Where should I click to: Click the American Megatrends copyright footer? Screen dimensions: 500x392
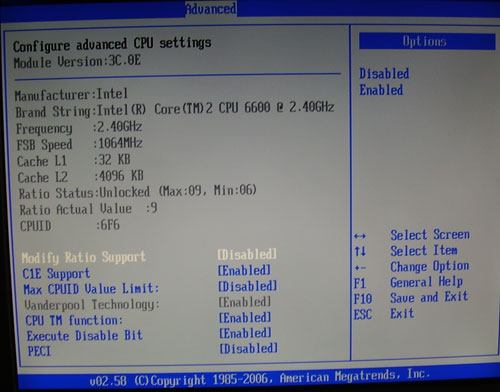(x=259, y=378)
